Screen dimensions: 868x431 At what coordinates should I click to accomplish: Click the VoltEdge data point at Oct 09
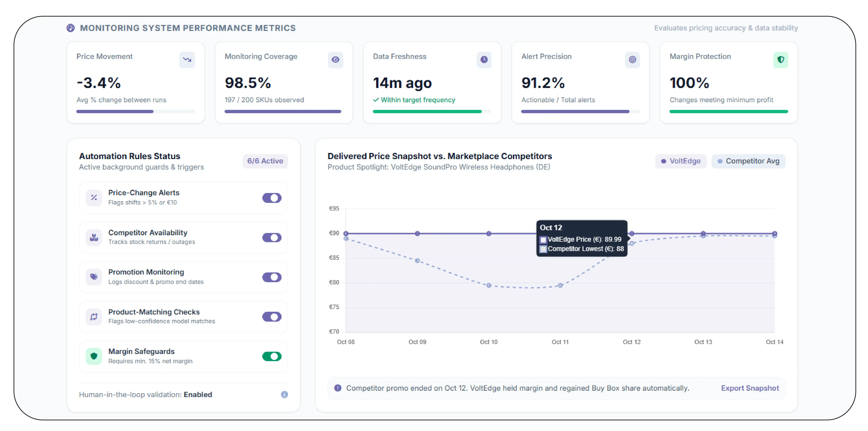point(417,233)
